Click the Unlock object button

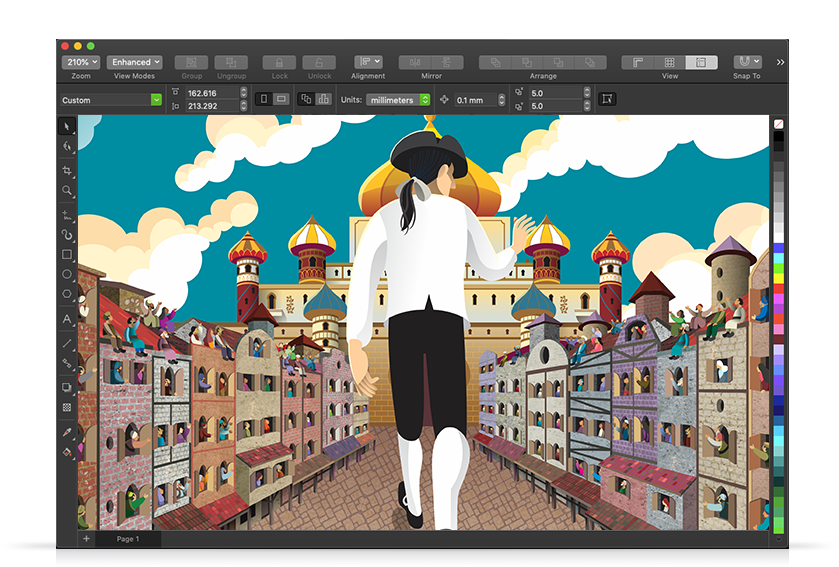319,62
